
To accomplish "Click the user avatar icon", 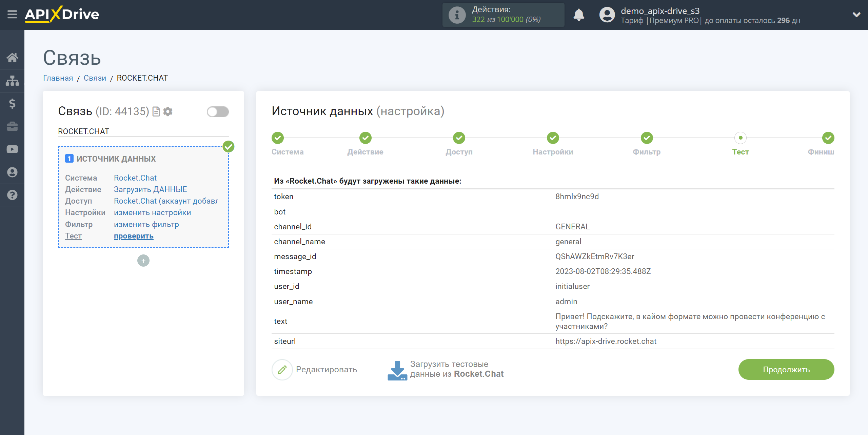I will pyautogui.click(x=607, y=15).
